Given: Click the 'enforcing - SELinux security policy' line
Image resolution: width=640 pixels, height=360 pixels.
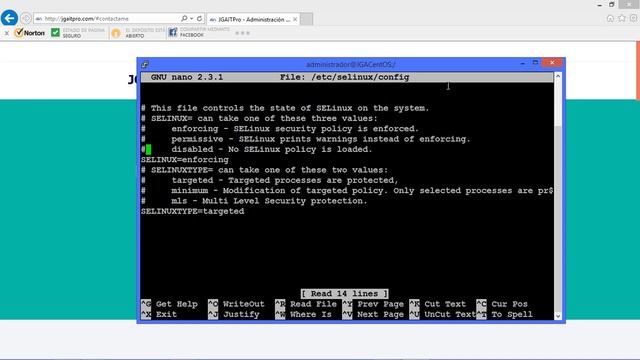Looking at the screenshot, I should 280,129.
